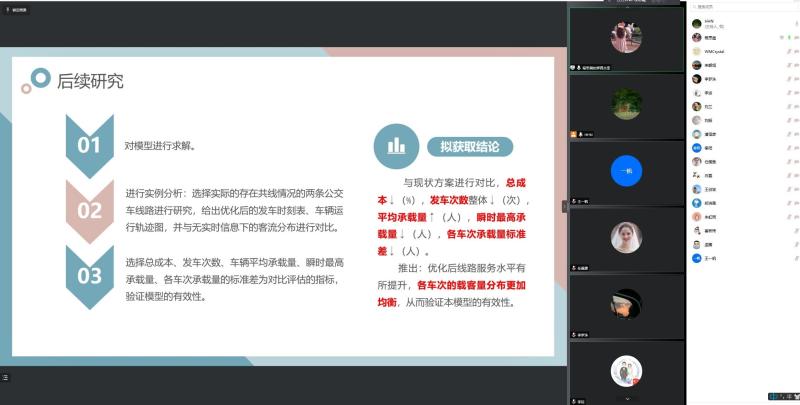
Task: Click the search box above the participant list
Action: point(740,6)
